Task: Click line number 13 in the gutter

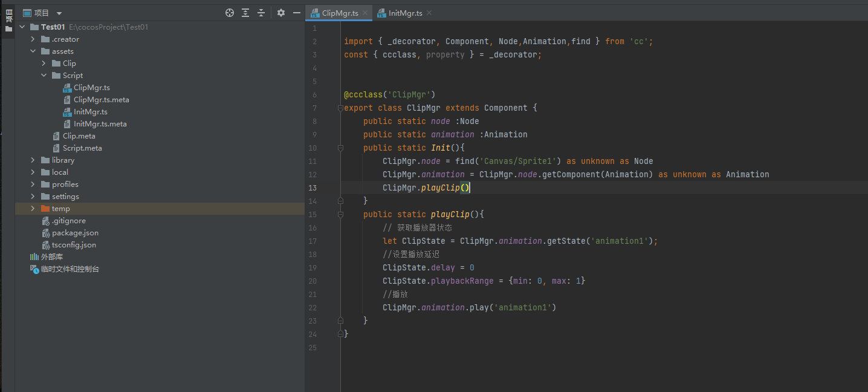Action: tap(313, 188)
